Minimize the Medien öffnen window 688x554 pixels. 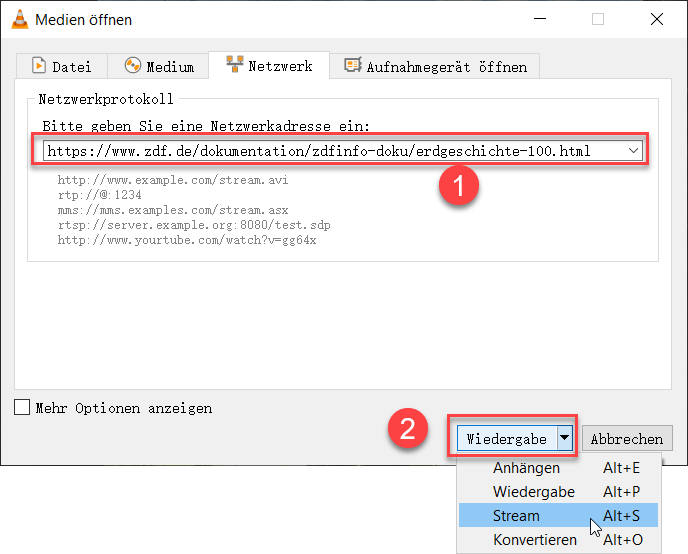coord(540,19)
